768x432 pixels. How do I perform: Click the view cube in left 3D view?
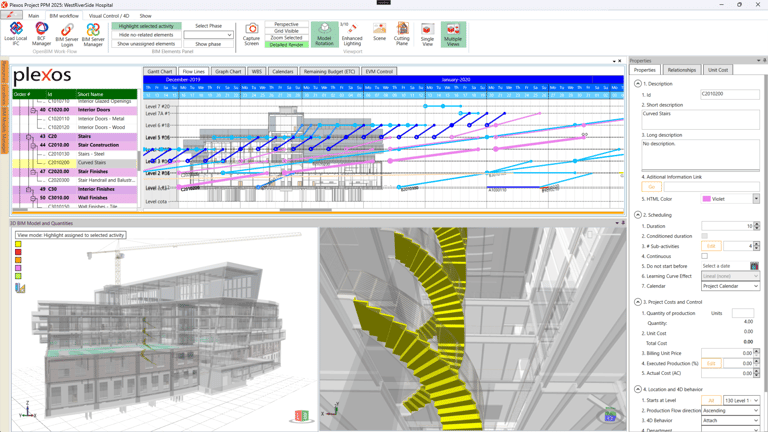302,416
